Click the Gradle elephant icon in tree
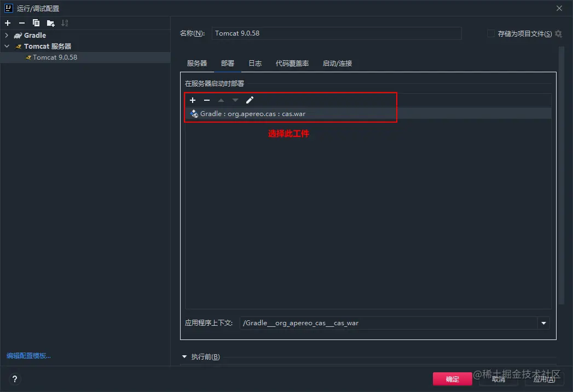The width and height of the screenshot is (573, 392). click(18, 36)
